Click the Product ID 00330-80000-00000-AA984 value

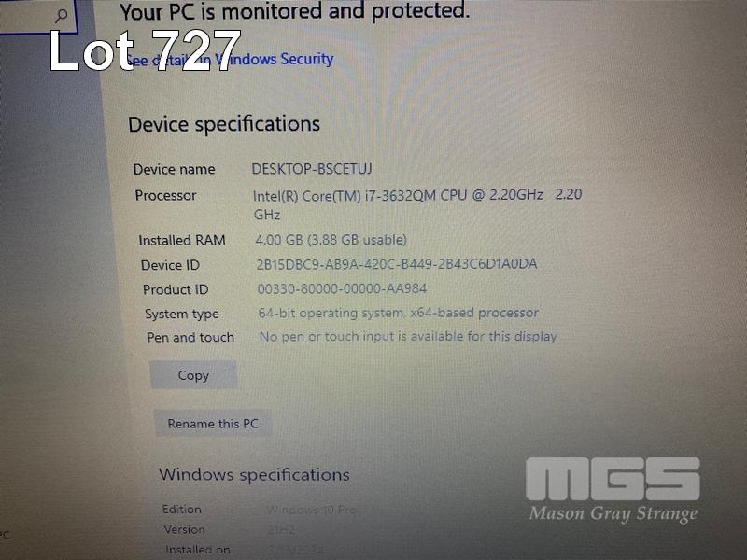click(x=342, y=288)
